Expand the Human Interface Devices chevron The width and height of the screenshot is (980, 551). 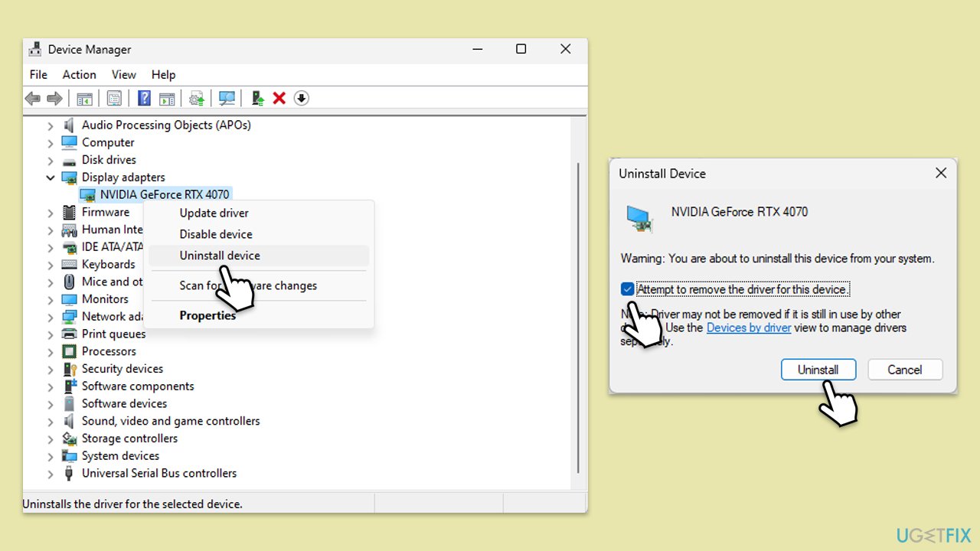click(x=51, y=230)
